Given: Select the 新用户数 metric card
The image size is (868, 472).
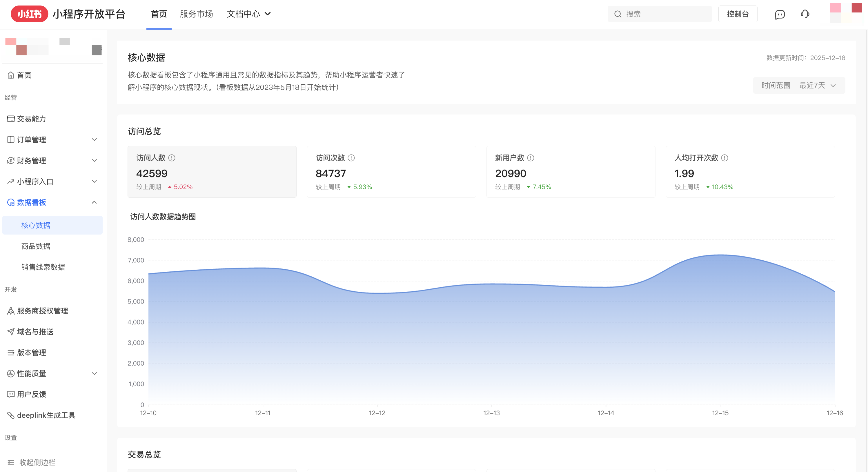Looking at the screenshot, I should [x=571, y=172].
